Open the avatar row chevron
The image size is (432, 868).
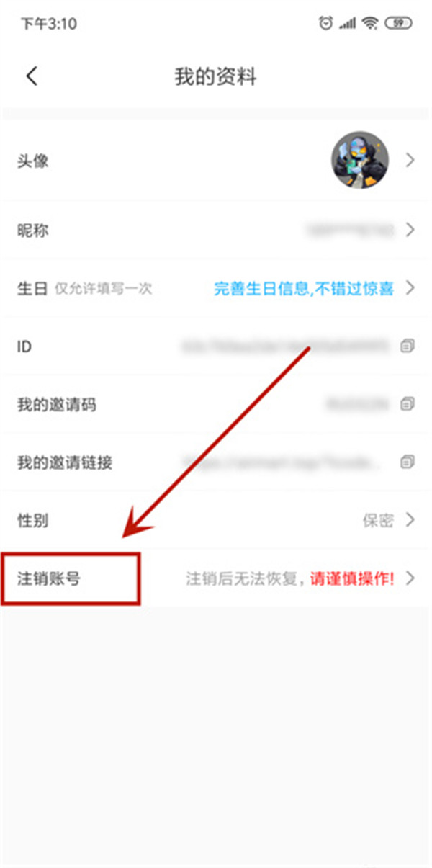click(410, 160)
